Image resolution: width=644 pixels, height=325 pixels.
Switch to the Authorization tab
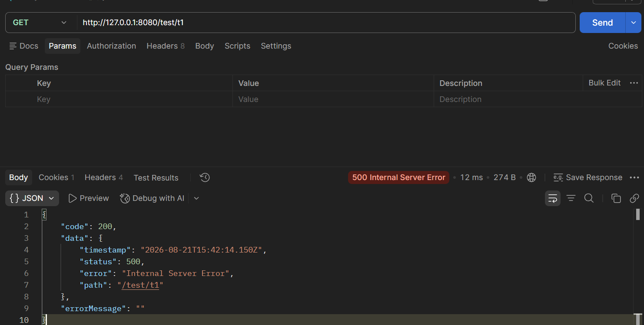[111, 46]
